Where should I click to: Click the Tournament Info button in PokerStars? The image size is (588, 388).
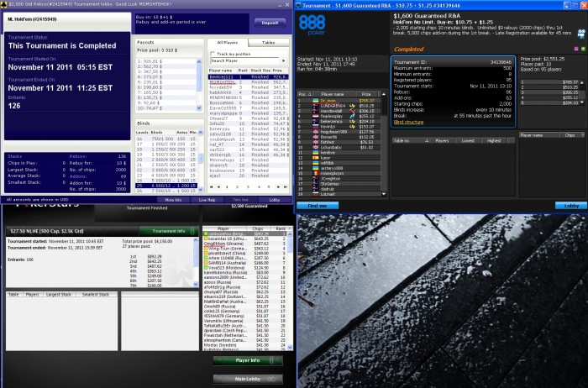(169, 231)
